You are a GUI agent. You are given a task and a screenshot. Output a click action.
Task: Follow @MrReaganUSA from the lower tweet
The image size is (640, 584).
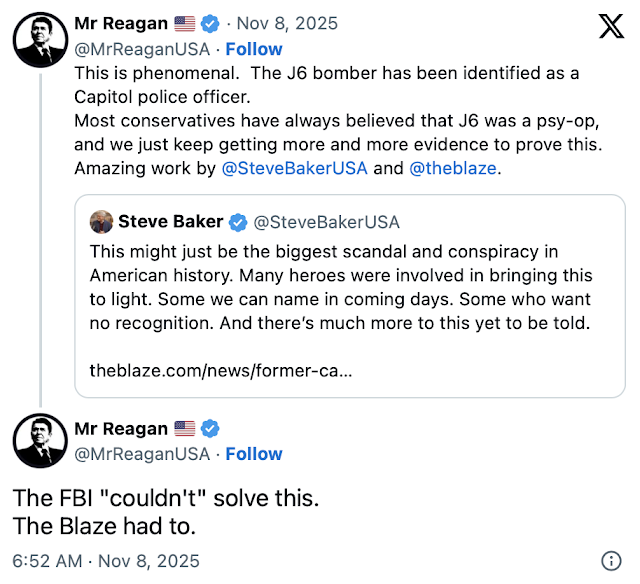click(x=254, y=454)
